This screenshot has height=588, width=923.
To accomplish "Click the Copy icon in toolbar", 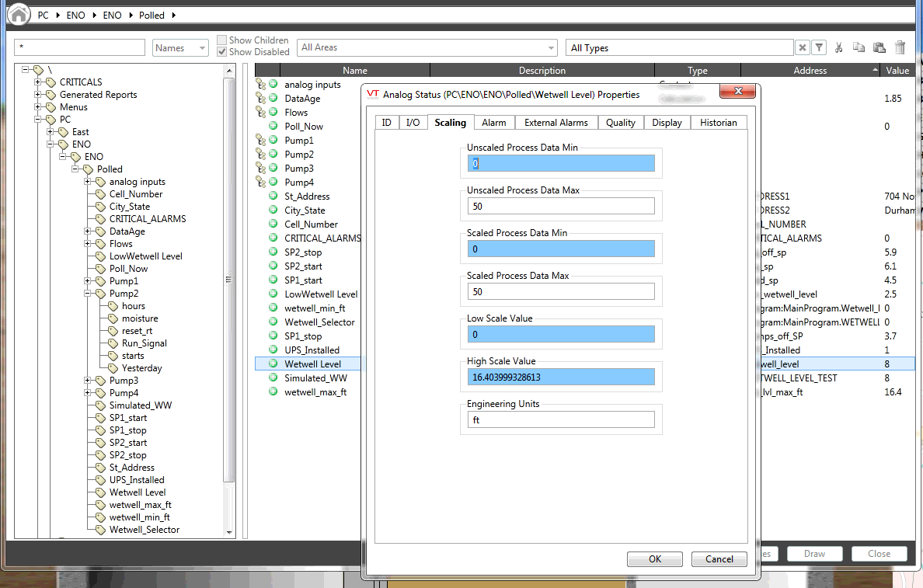I will click(x=859, y=48).
